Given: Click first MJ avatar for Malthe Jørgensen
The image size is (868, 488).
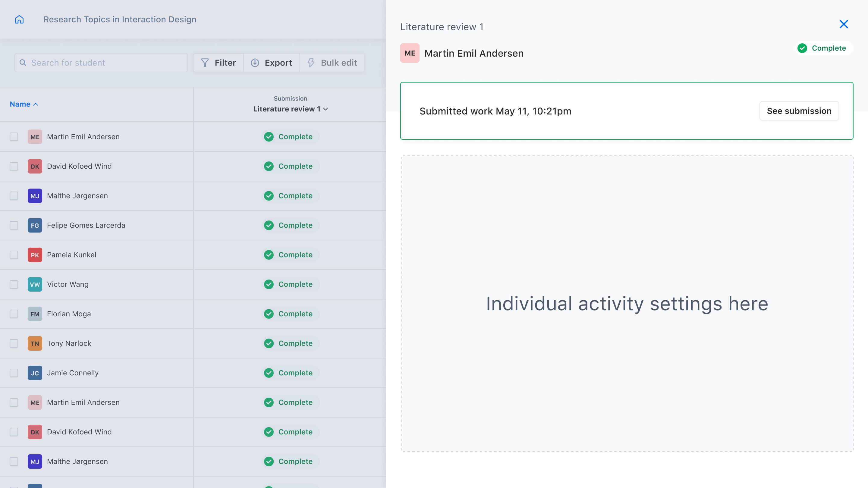Looking at the screenshot, I should pyautogui.click(x=35, y=196).
